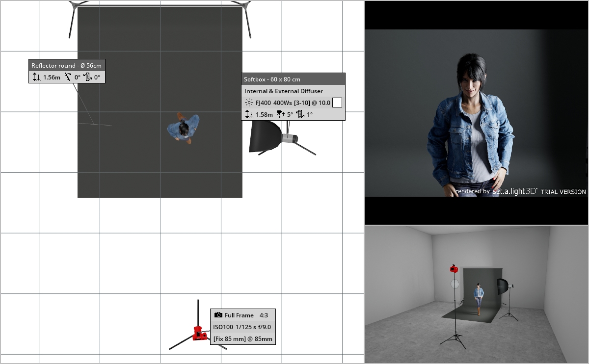Click the Fix 85 mm lens label
589x364 pixels.
(242, 338)
